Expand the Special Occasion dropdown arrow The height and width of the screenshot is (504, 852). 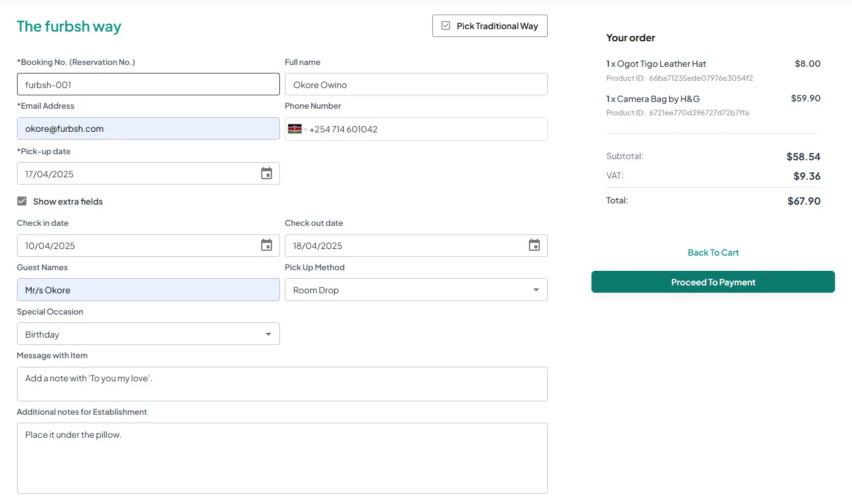[x=268, y=335]
